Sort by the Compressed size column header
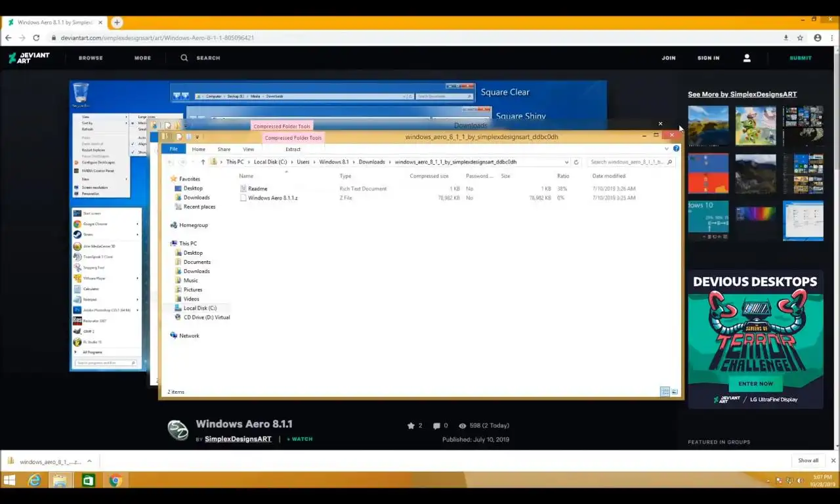The width and height of the screenshot is (840, 504). point(429,176)
